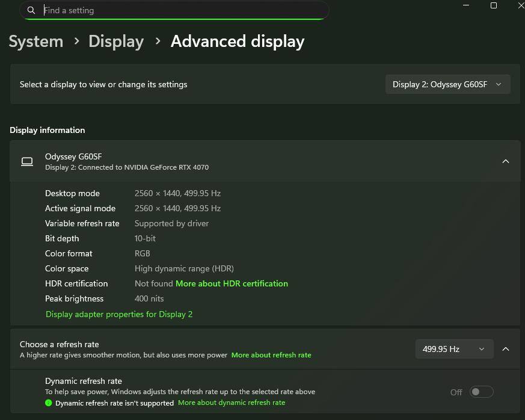Screen dimensions: 525x420
Task: Click the search magnifier icon
Action: (x=31, y=10)
